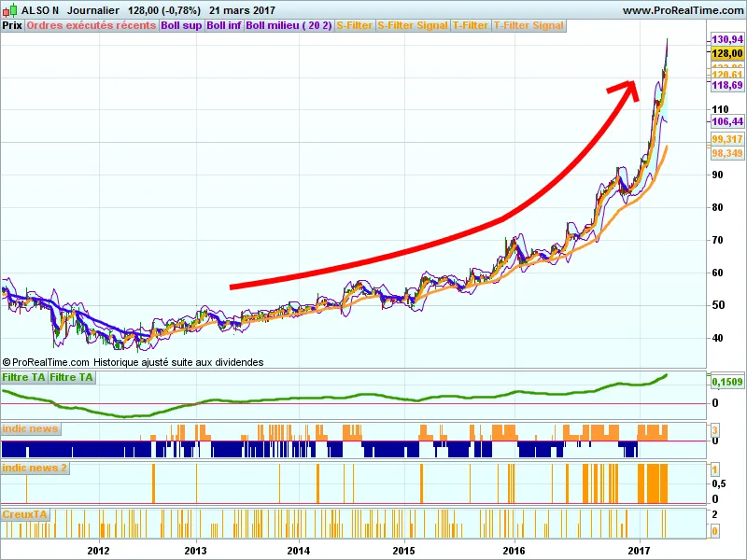Screen dimensions: 747x560
Task: Open Boll milieu (20 2) settings label
Action: pyautogui.click(x=289, y=25)
